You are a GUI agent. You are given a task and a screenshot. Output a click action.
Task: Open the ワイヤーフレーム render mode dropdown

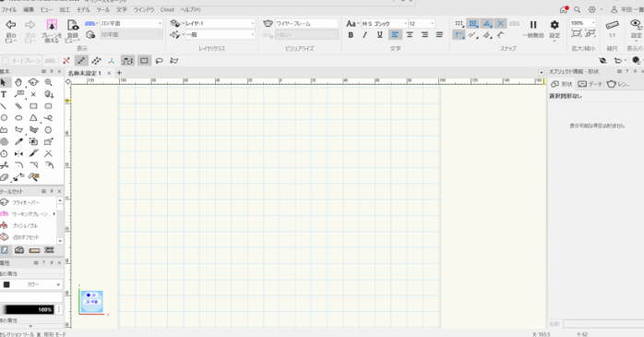[x=306, y=23]
